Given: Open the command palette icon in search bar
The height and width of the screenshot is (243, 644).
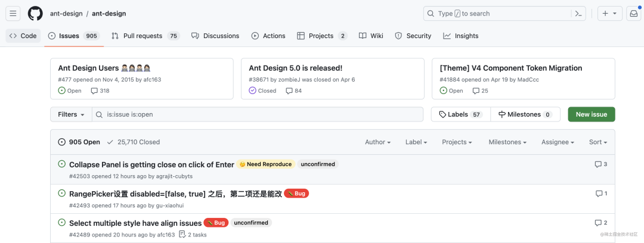Looking at the screenshot, I should [x=578, y=14].
